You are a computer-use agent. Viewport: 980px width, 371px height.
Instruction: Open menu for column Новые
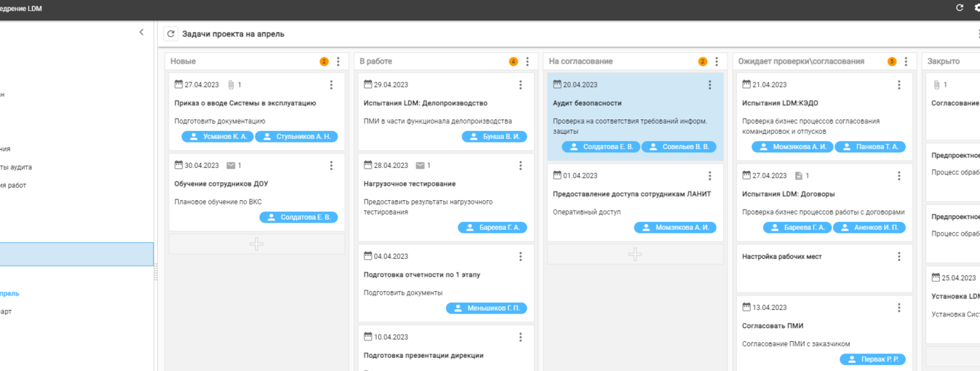(338, 62)
